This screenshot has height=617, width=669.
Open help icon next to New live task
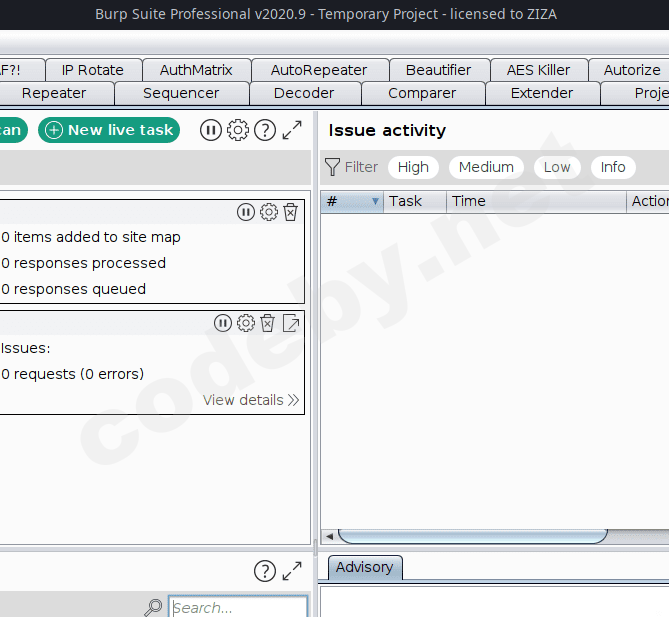tap(265, 130)
